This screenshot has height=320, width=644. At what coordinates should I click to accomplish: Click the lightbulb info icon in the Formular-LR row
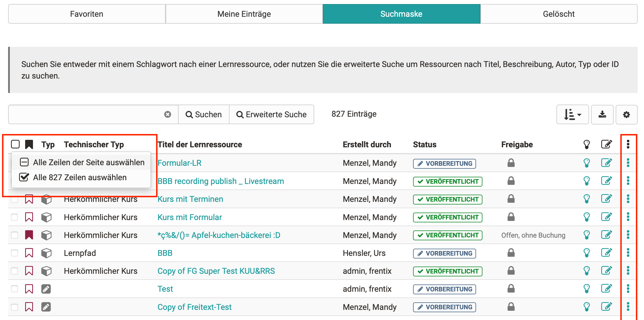click(x=586, y=163)
